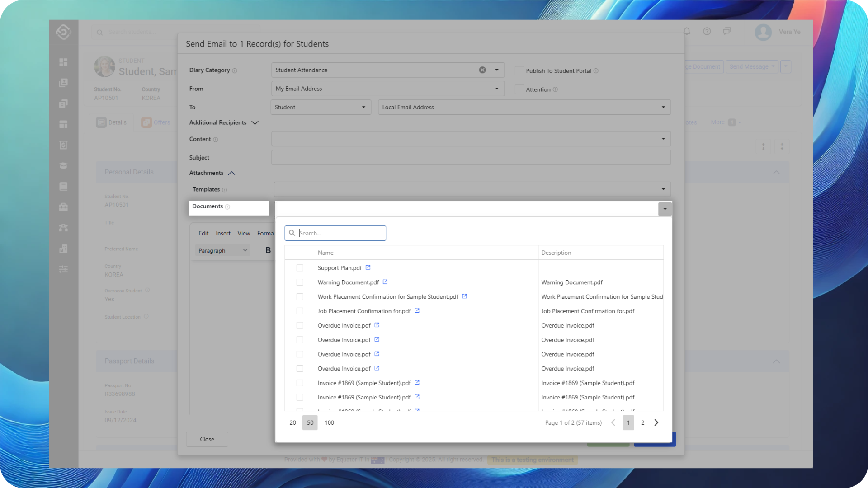868x488 pixels.
Task: Expand the Additional Recipients section
Action: click(x=255, y=123)
